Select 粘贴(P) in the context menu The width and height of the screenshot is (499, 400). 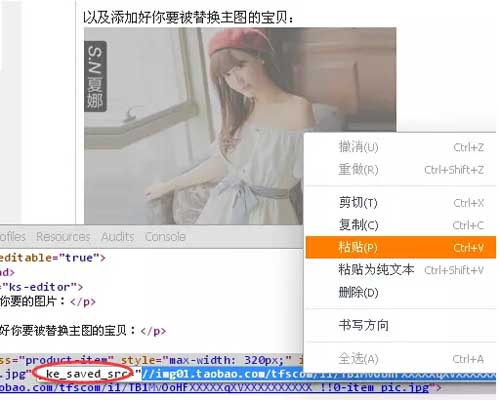[x=400, y=247]
